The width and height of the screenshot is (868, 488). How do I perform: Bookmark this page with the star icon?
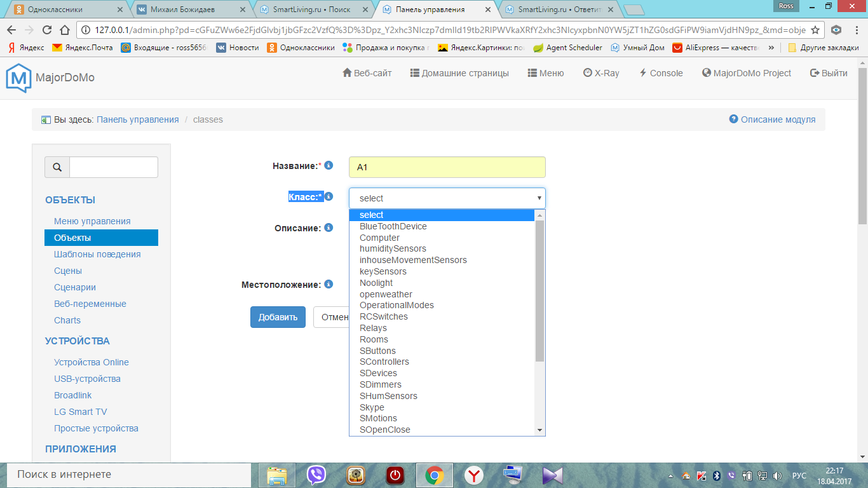coord(815,30)
